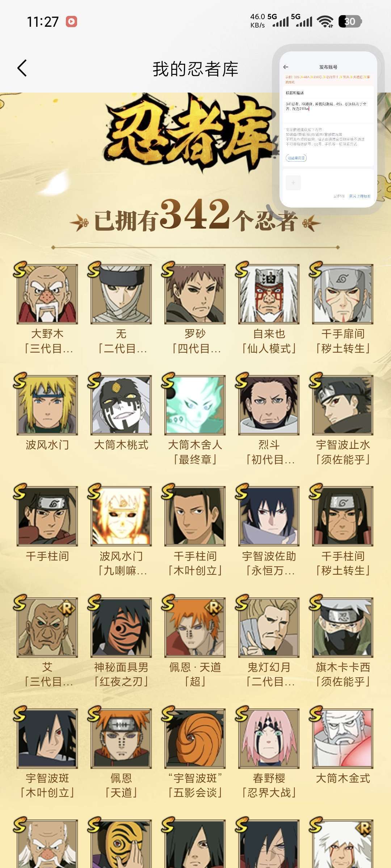Tap the screen recording indicator in status bar
The width and height of the screenshot is (391, 868).
(x=71, y=22)
